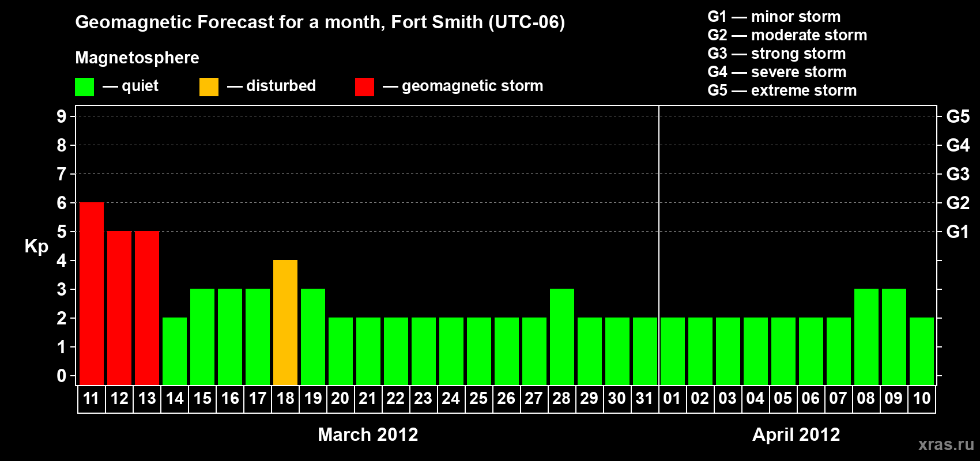Click the 'G5 — extreme storm' legend line
The image size is (980, 461).
pyautogui.click(x=782, y=90)
